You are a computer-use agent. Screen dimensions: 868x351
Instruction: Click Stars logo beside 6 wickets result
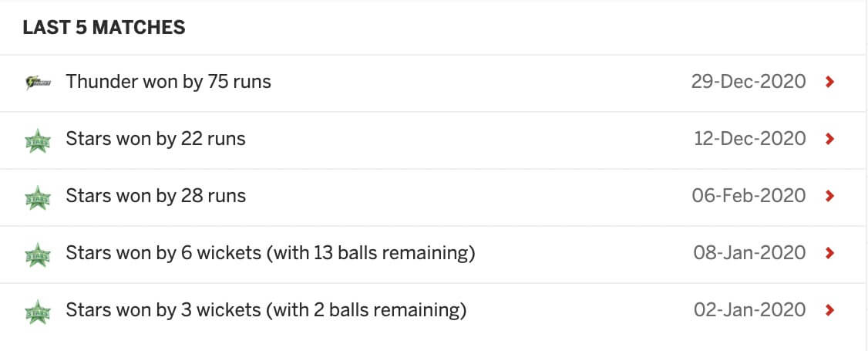click(x=39, y=254)
